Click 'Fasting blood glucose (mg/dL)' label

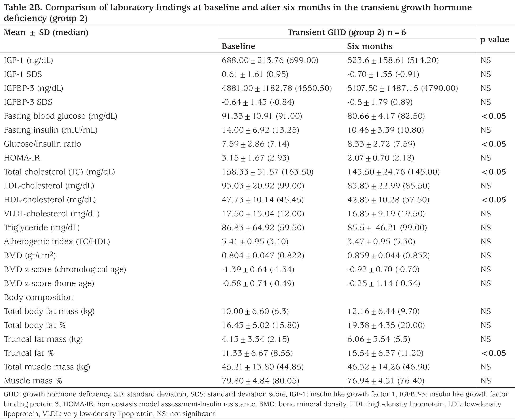tap(61, 116)
